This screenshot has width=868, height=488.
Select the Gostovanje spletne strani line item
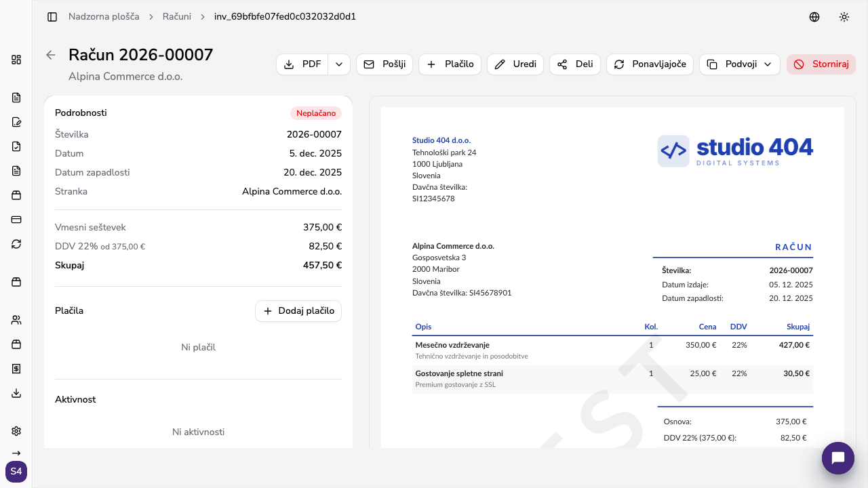click(459, 373)
